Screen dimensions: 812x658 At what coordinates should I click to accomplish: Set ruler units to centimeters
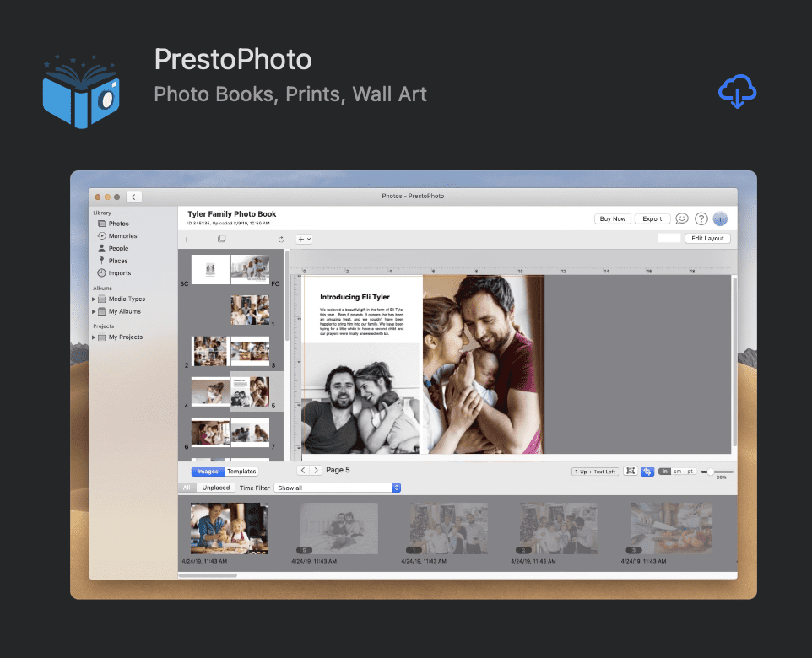677,471
